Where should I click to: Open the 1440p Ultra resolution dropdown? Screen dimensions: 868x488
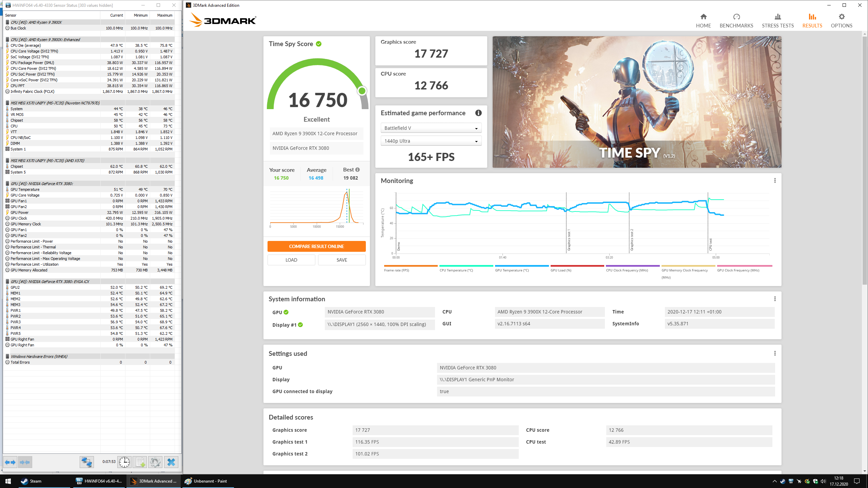tap(431, 141)
